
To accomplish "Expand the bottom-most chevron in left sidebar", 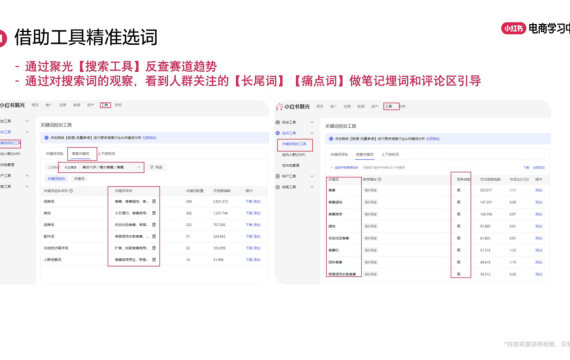I will click(x=27, y=186).
